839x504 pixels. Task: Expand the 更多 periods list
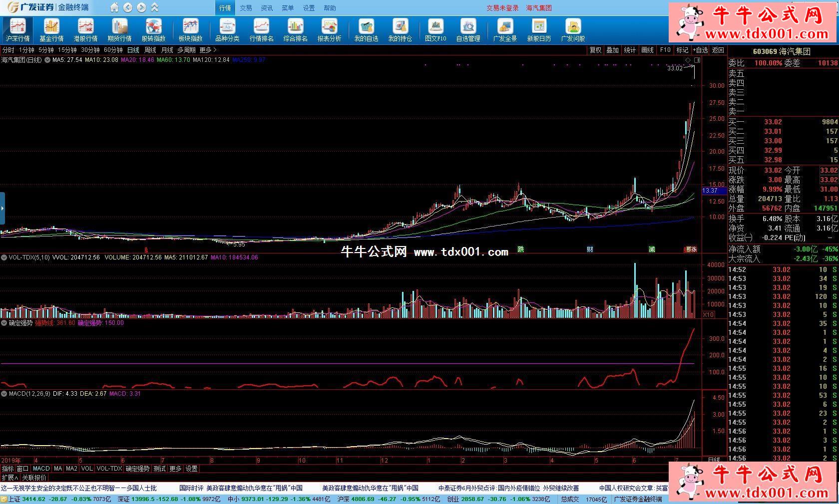coord(208,50)
